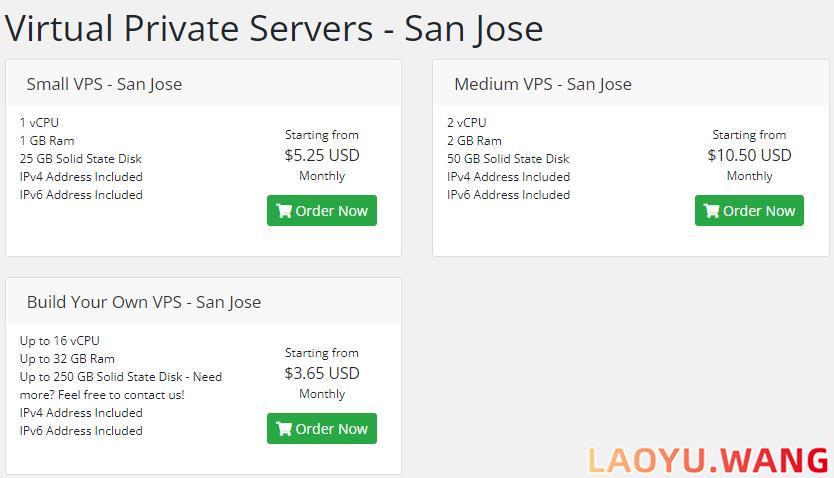Screen dimensions: 834x478
Task: Click the $5.25 USD price text
Action: [x=322, y=155]
